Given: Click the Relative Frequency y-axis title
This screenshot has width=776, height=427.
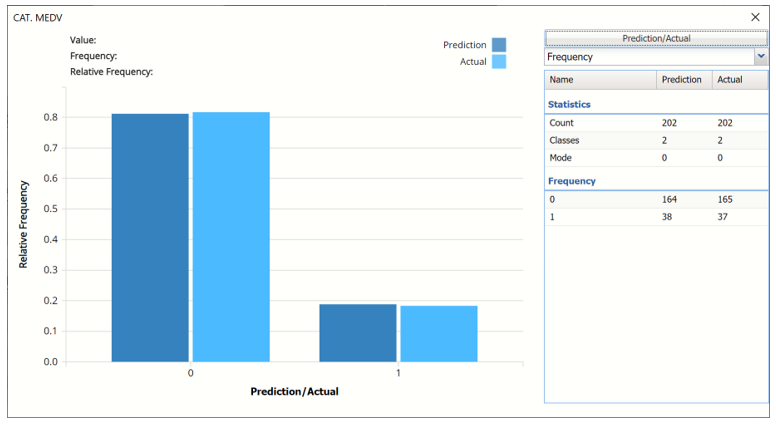Looking at the screenshot, I should tap(23, 224).
